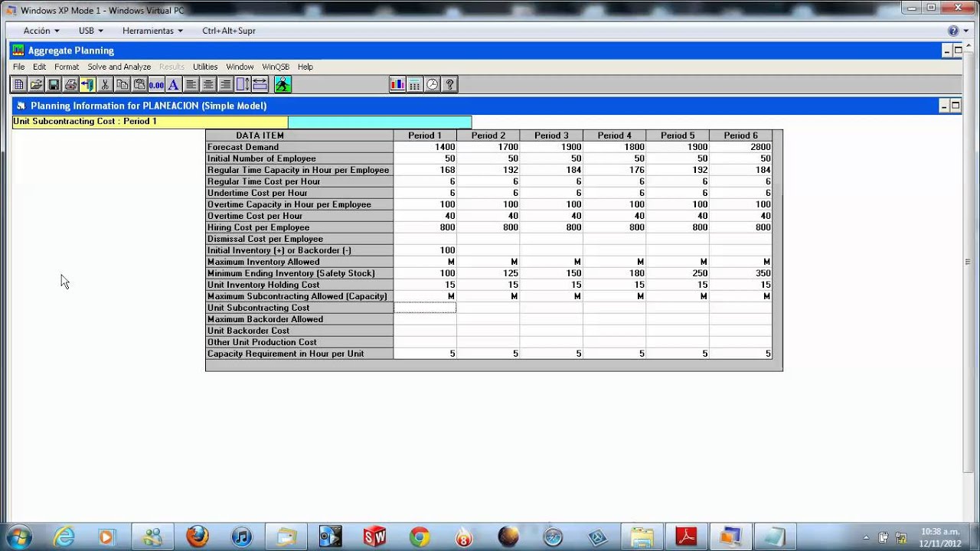The height and width of the screenshot is (551, 980).
Task: Open number format 0.00 icon
Action: (x=156, y=84)
